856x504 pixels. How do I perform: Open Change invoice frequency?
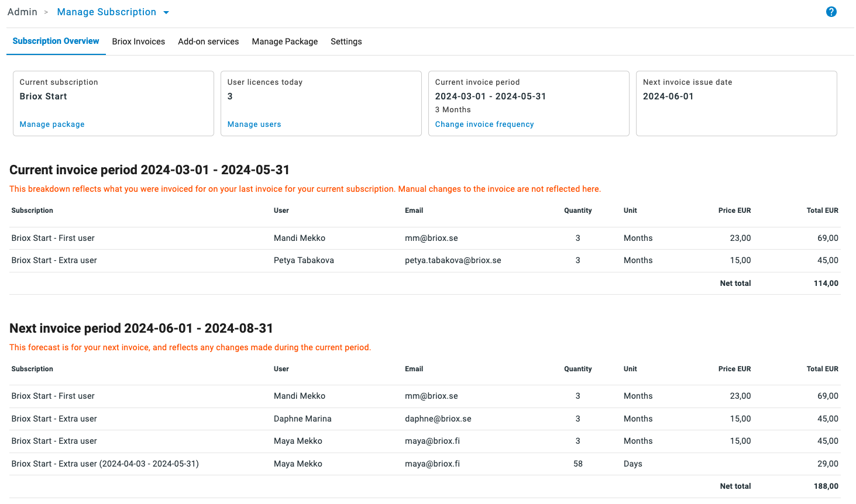click(484, 124)
